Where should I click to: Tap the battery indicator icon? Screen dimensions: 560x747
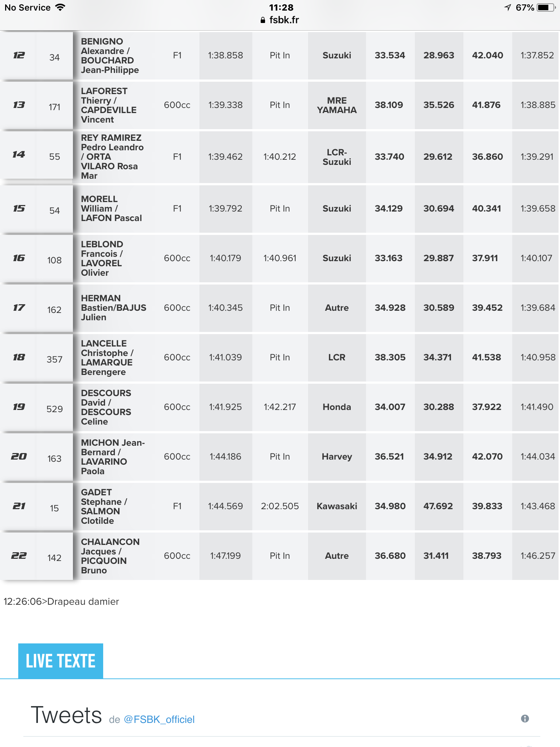click(x=546, y=7)
